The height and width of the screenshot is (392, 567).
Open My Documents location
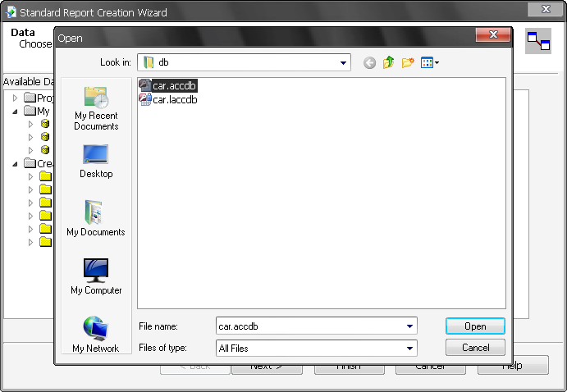96,218
